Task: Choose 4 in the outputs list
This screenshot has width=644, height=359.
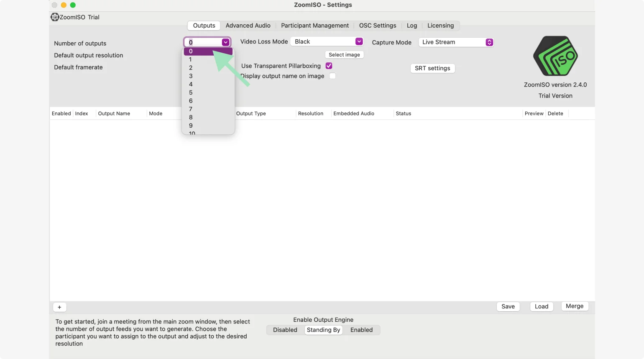Action: (x=208, y=84)
